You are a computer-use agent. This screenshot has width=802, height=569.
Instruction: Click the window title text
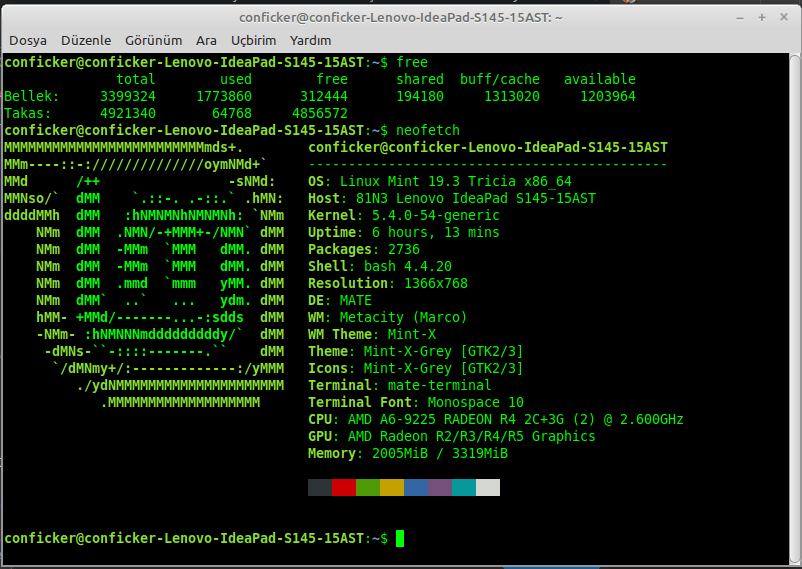pyautogui.click(x=400, y=17)
